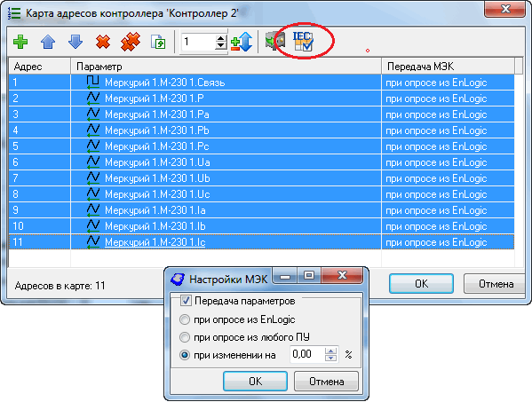The width and height of the screenshot is (532, 402).
Task: Click the 0,00 percent input field
Action: [x=307, y=355]
